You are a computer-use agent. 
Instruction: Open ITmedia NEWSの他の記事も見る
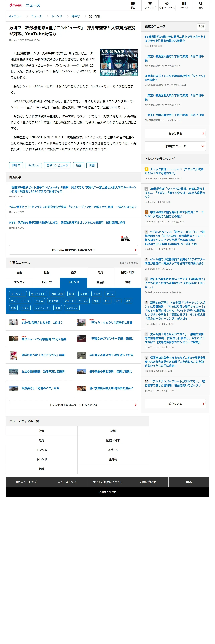coord(73,250)
